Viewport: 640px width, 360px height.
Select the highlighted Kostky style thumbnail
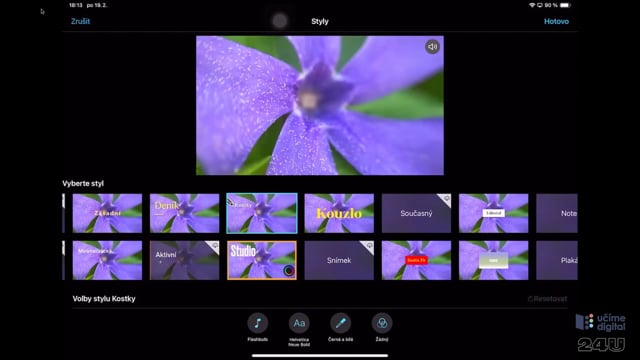click(x=262, y=213)
